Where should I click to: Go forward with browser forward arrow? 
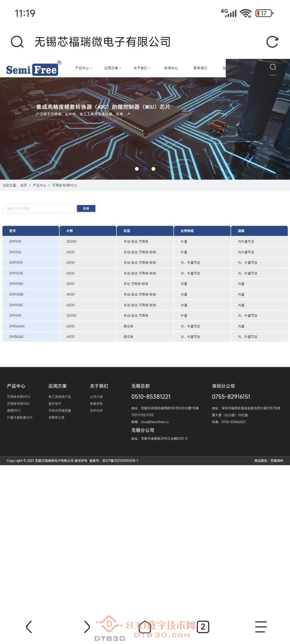click(x=87, y=627)
